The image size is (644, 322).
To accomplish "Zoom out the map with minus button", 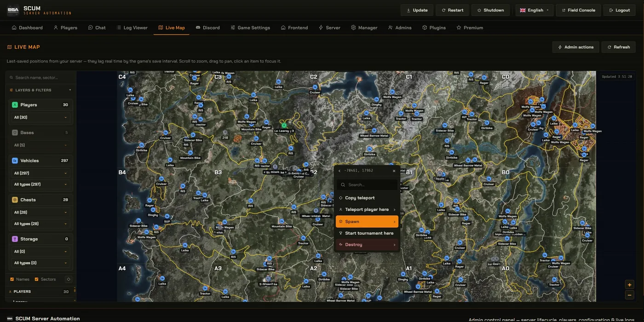I will [630, 295].
